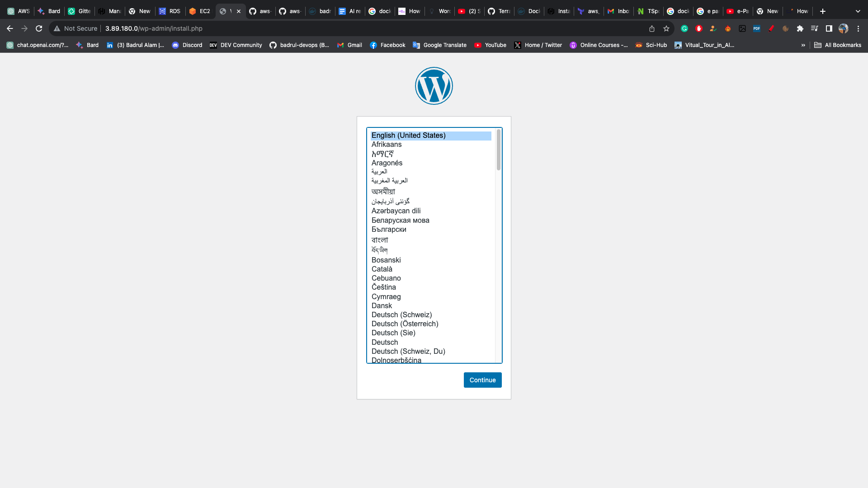This screenshot has height=488, width=868.
Task: Open the YouTube bookmark
Action: (491, 45)
